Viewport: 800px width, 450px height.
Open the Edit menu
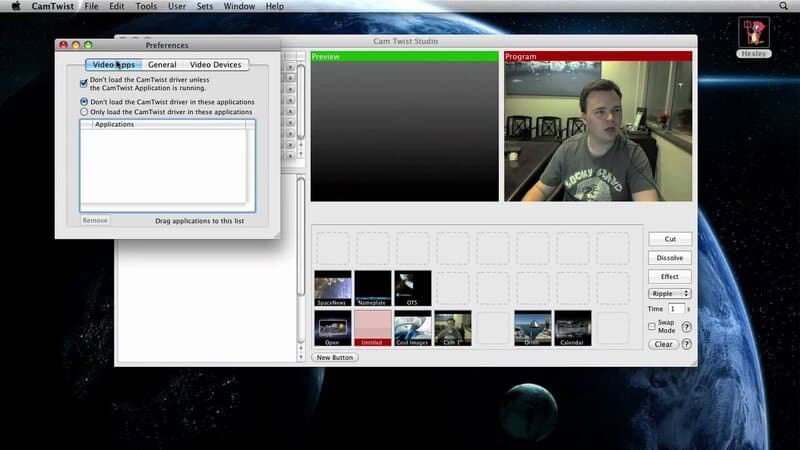point(116,6)
